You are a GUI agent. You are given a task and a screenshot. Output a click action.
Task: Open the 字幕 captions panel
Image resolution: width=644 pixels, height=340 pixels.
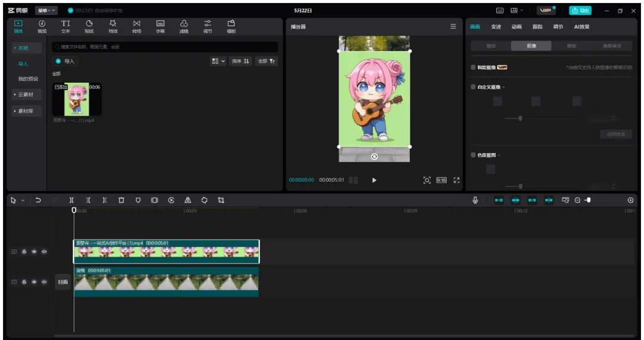tap(160, 26)
